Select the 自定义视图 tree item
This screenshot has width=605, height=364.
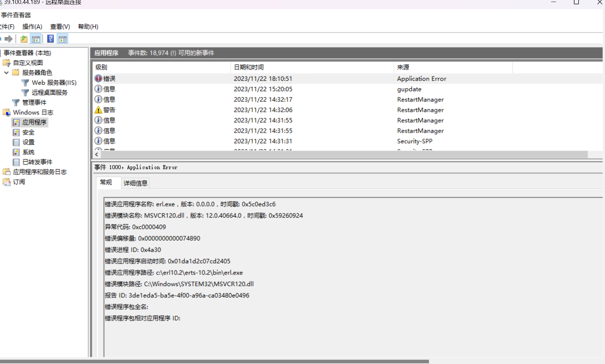tap(28, 63)
